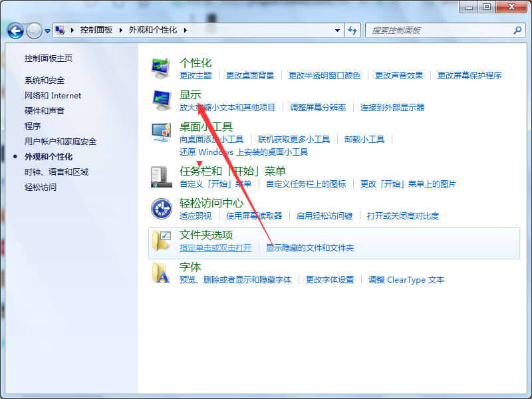
Task: Click 更改「开始」菜单上的图片 link
Action: click(408, 184)
